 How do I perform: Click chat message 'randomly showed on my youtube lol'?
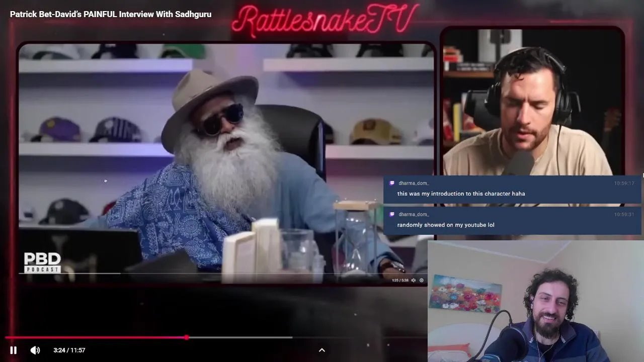click(x=446, y=225)
